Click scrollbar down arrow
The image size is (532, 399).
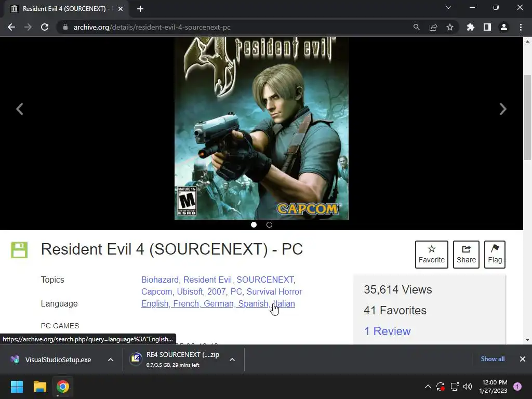527,340
